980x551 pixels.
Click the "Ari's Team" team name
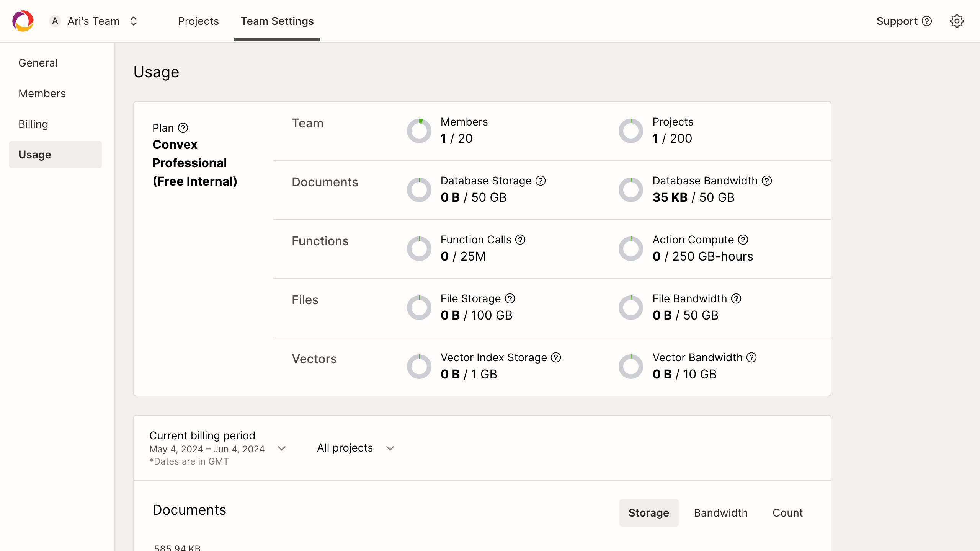pos(93,21)
